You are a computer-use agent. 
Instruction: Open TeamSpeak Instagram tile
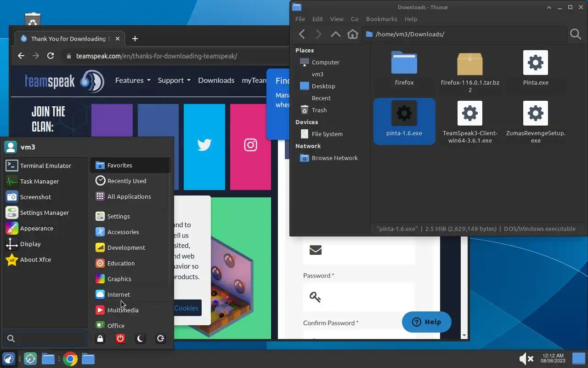tap(250, 147)
